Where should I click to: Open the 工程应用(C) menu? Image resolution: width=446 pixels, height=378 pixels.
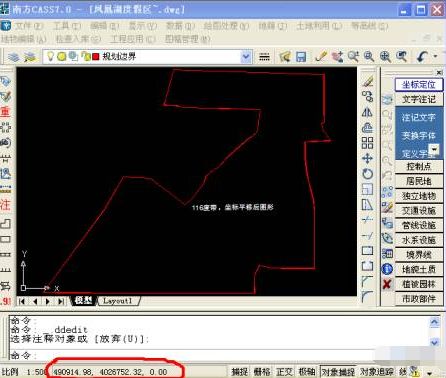[x=133, y=39]
